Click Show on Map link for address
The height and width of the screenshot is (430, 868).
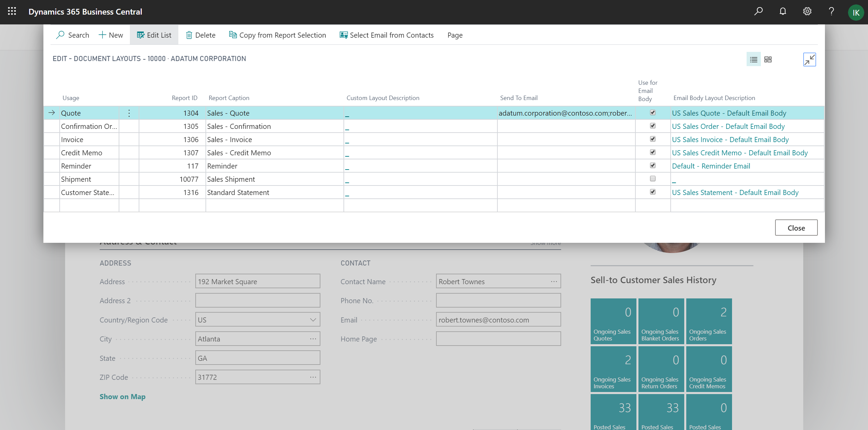[122, 396]
